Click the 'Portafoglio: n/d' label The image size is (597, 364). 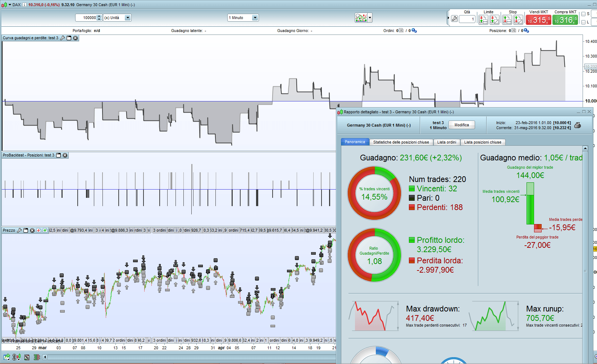pos(86,31)
